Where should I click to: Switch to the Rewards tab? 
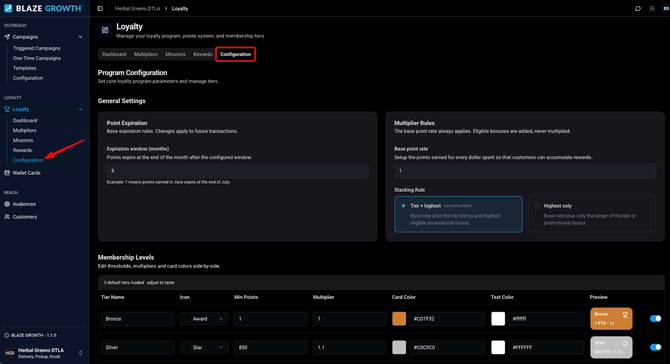coord(203,54)
